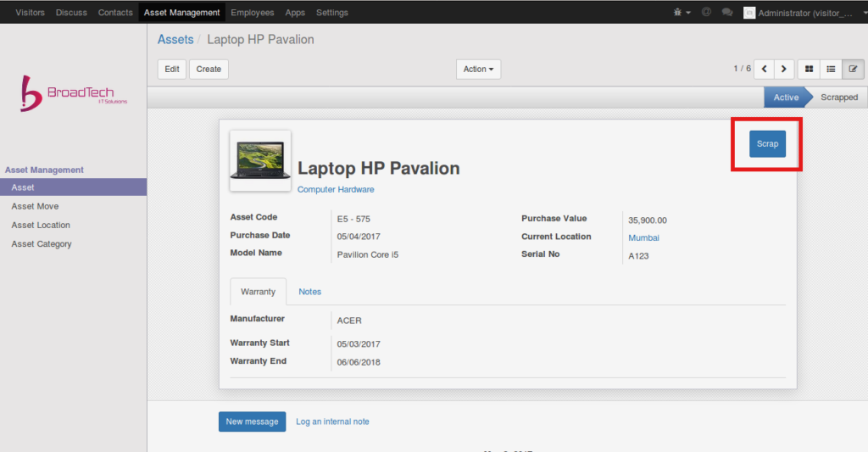Switch to kanban view
This screenshot has height=452, width=868.
[x=809, y=70]
